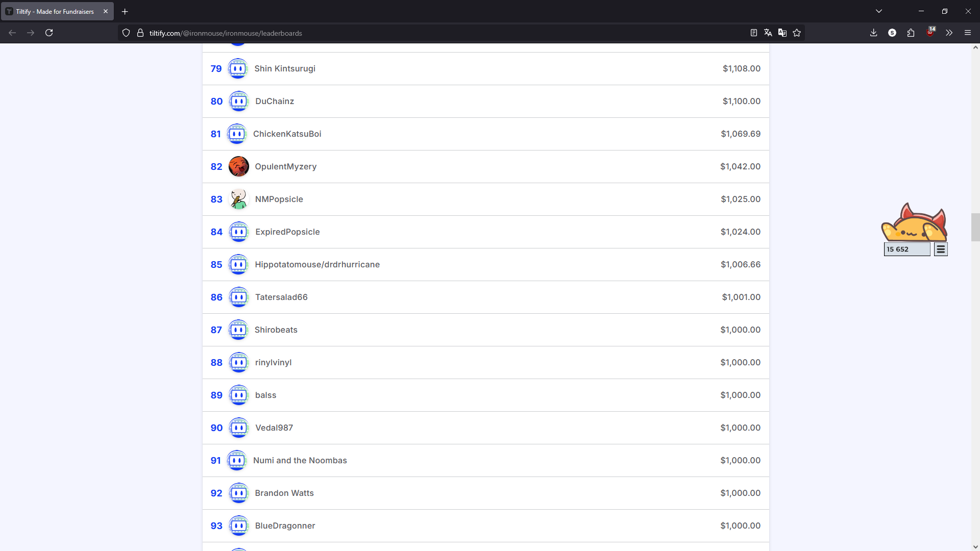This screenshot has width=980, height=551.
Task: Click the Brandon Watts name
Action: 284,493
